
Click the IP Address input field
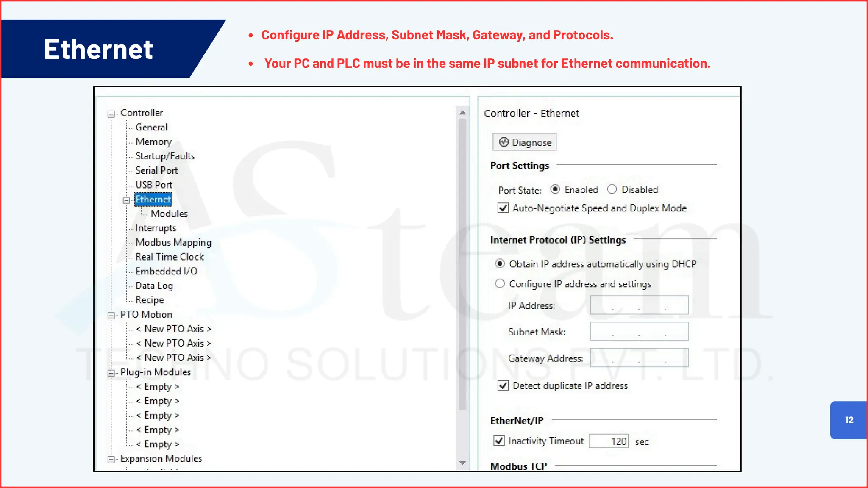pyautogui.click(x=639, y=305)
